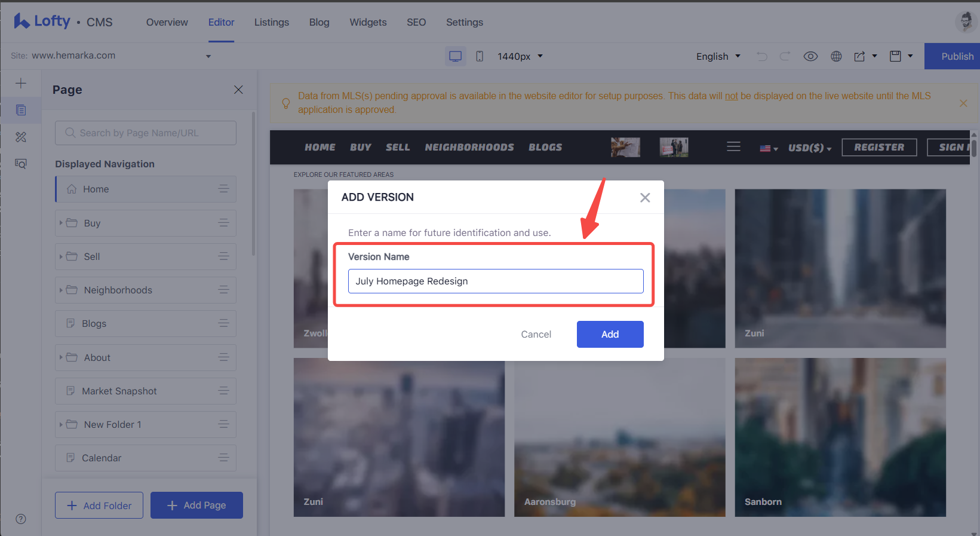The height and width of the screenshot is (536, 980).
Task: Open the search preview icon in sidebar
Action: (21, 163)
